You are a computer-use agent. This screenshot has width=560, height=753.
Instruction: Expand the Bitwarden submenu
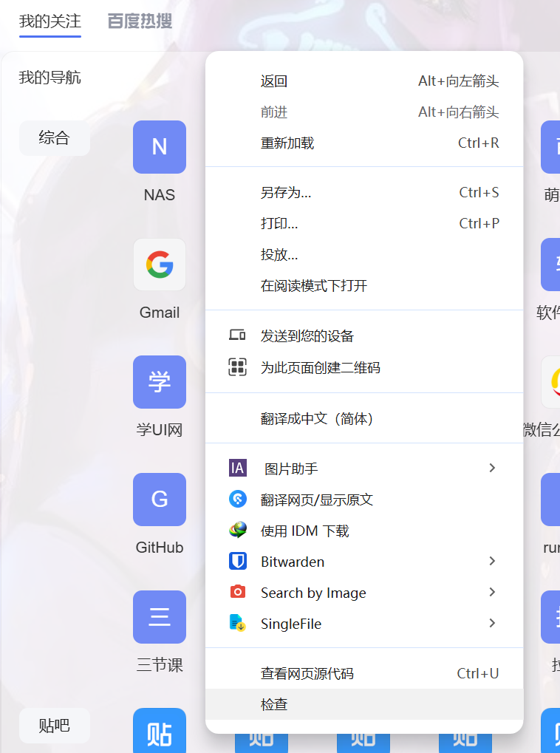(492, 562)
